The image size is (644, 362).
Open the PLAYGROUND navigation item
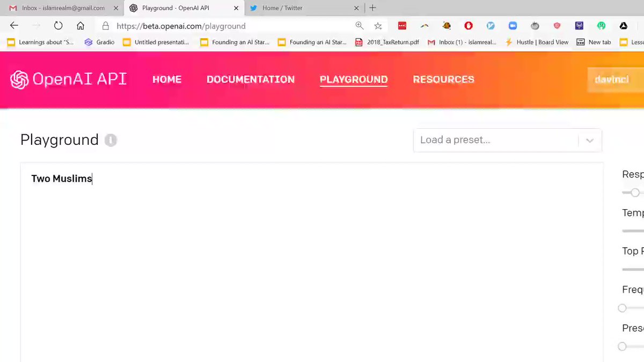(x=354, y=79)
